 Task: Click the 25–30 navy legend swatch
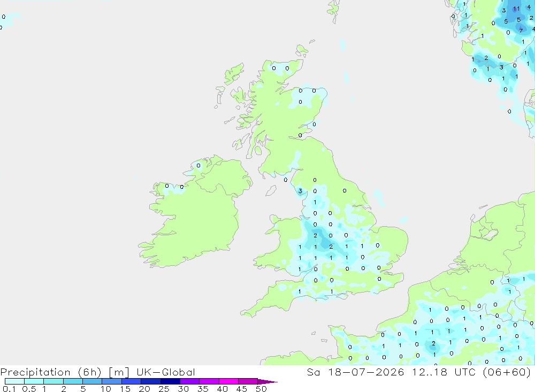[170, 381]
